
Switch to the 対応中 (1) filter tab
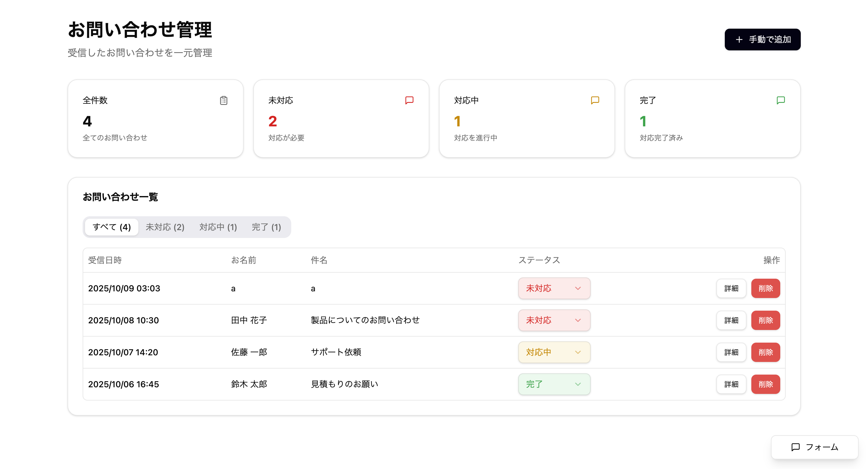[x=218, y=227]
